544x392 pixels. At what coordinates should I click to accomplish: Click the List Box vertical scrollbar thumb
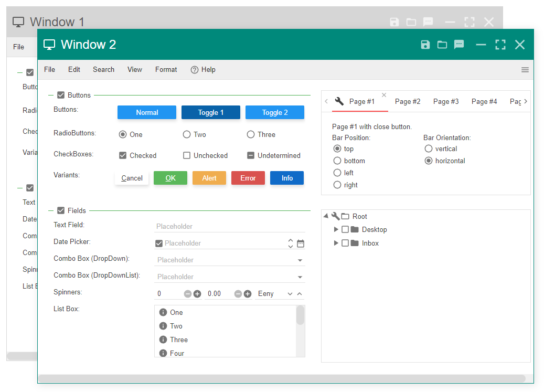[301, 315]
